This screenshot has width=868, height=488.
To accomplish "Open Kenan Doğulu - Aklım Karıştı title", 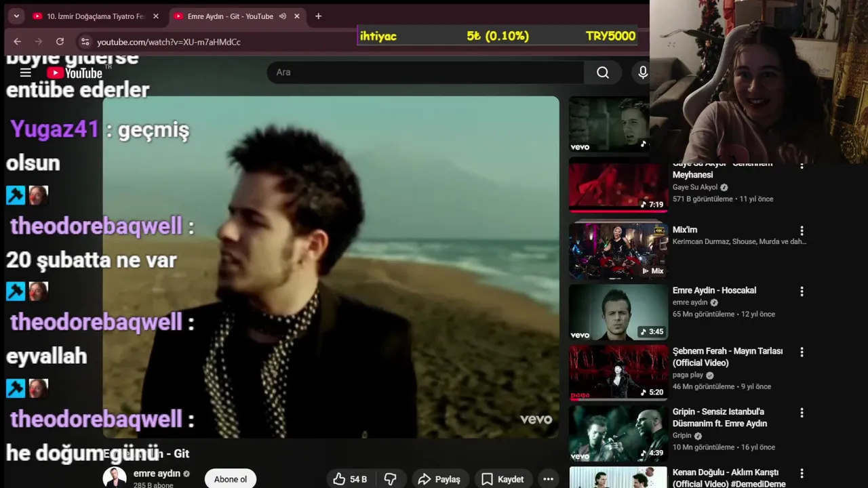I will tap(729, 478).
